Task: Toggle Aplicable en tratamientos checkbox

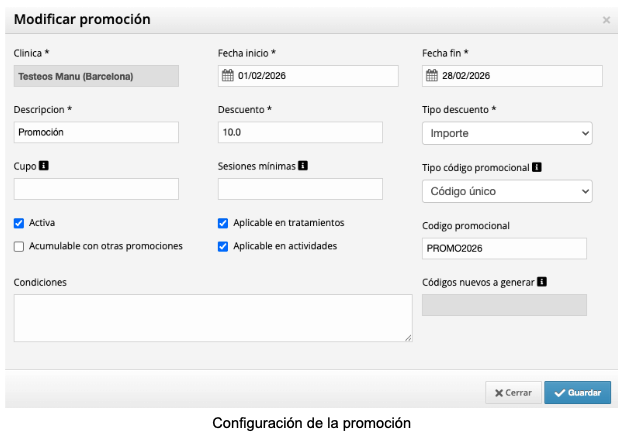Action: pos(223,223)
